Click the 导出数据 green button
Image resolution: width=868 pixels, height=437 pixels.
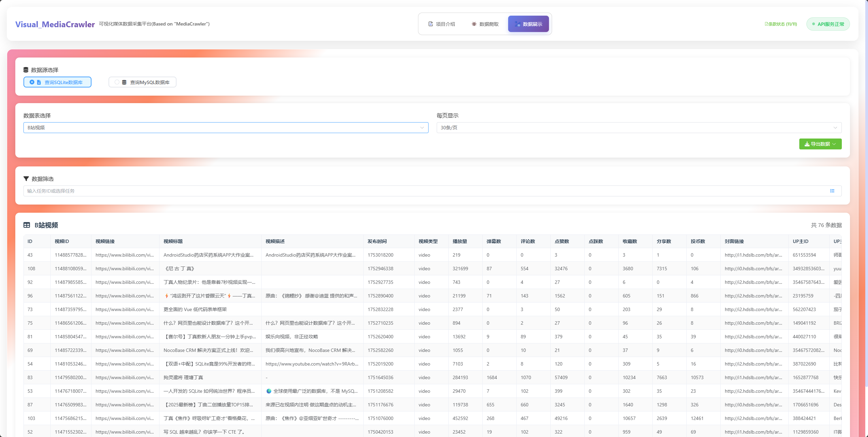pyautogui.click(x=820, y=144)
